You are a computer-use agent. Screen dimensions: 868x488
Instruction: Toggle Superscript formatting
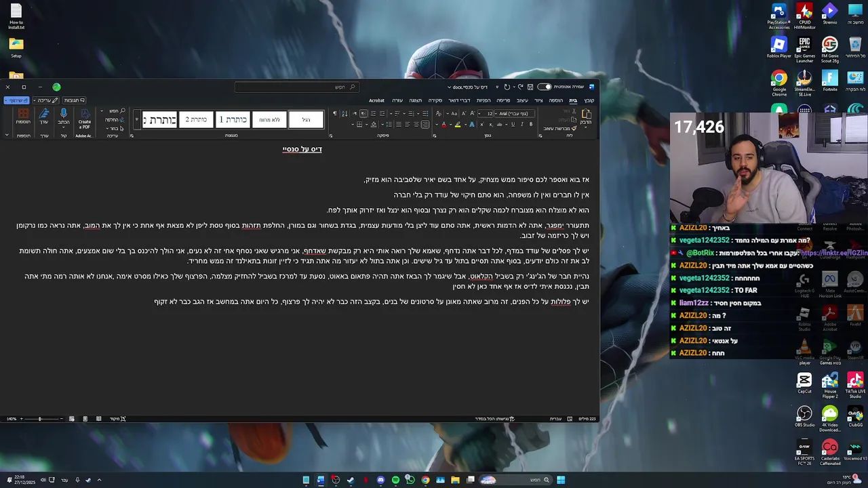(482, 125)
